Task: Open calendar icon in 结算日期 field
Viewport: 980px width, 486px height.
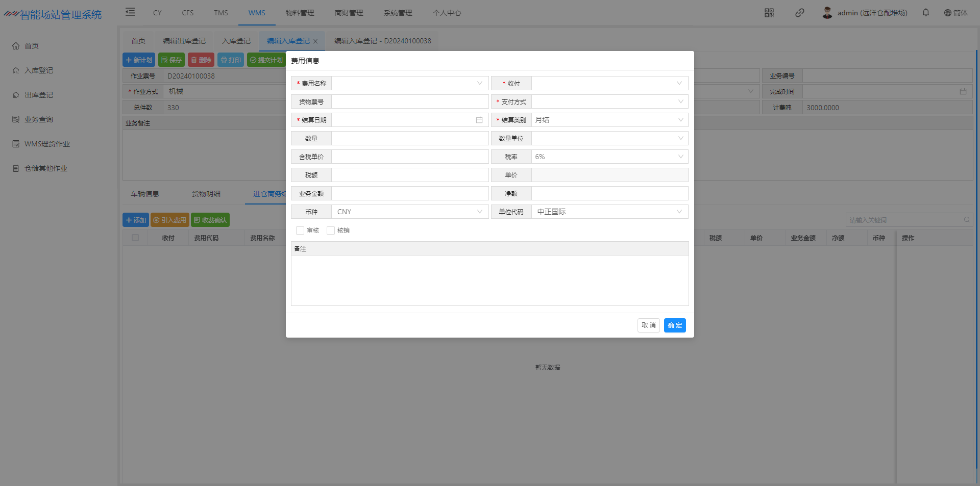Action: coord(479,120)
